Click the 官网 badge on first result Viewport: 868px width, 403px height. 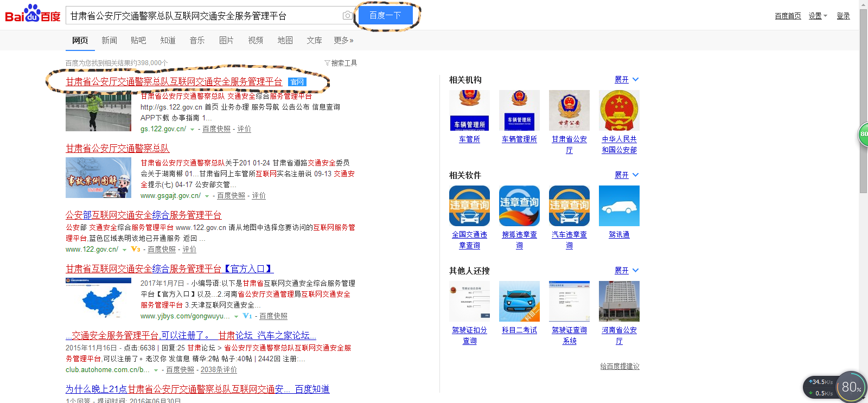point(297,82)
